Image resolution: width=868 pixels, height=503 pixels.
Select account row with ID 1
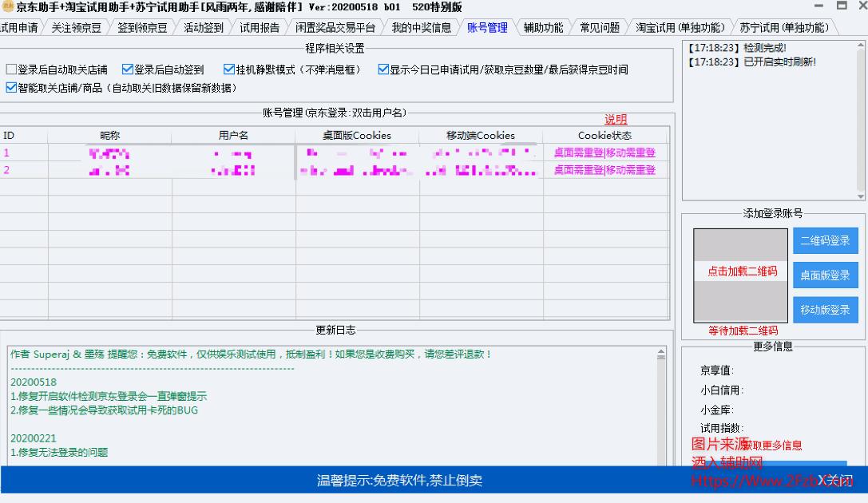[335, 152]
